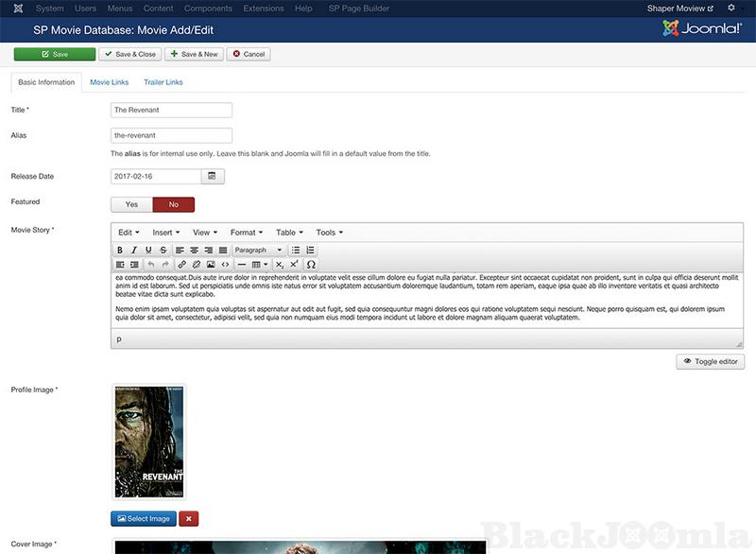Viewport: 756px width, 554px height.
Task: Open calendar picker beside Release Date
Action: pos(213,176)
